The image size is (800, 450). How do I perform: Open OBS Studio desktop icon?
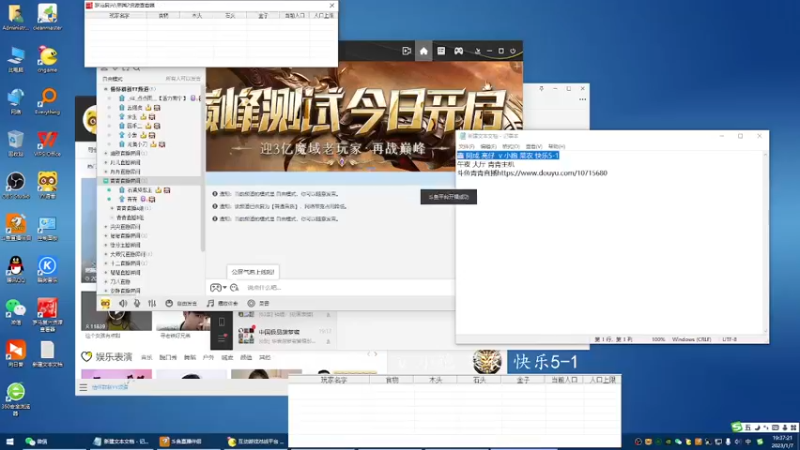16,185
